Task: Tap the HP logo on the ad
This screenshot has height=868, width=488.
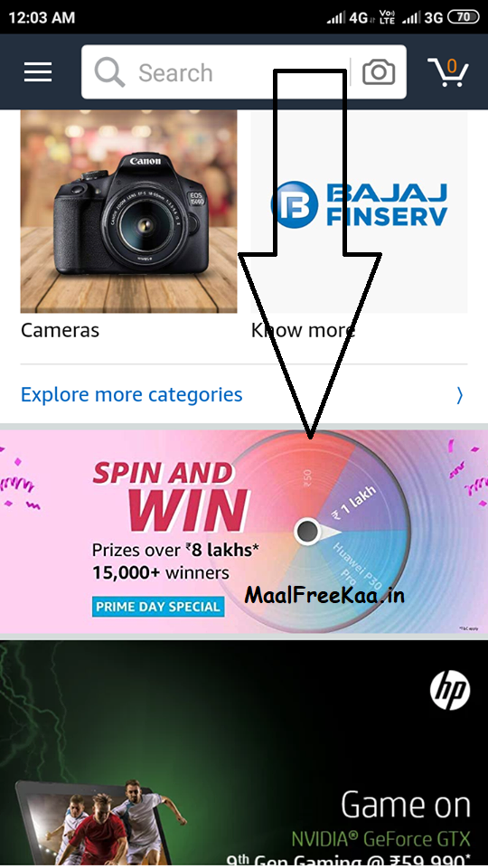Action: click(450, 691)
